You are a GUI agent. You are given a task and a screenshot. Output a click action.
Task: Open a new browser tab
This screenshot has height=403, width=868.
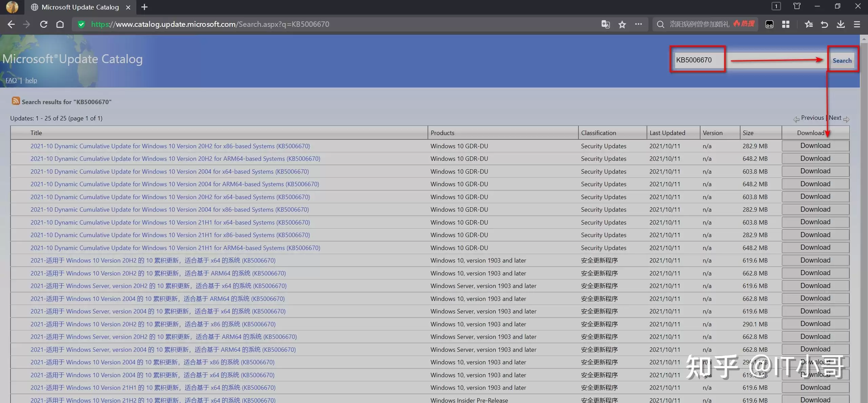144,7
